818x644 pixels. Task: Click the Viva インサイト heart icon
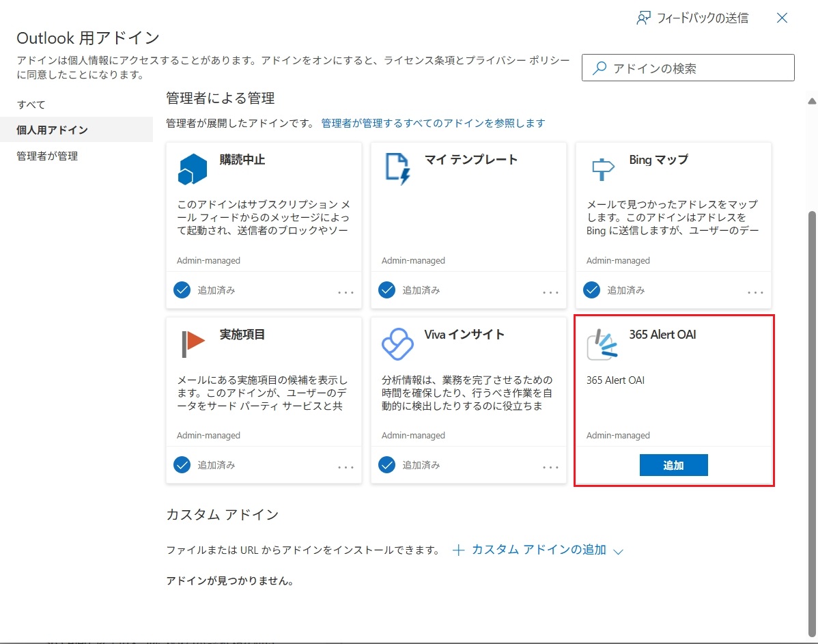[x=397, y=344]
